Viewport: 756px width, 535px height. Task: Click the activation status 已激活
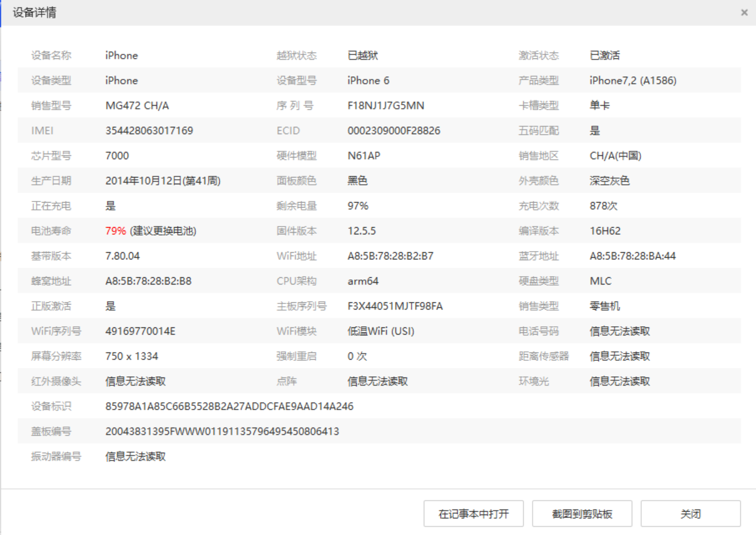coord(605,56)
